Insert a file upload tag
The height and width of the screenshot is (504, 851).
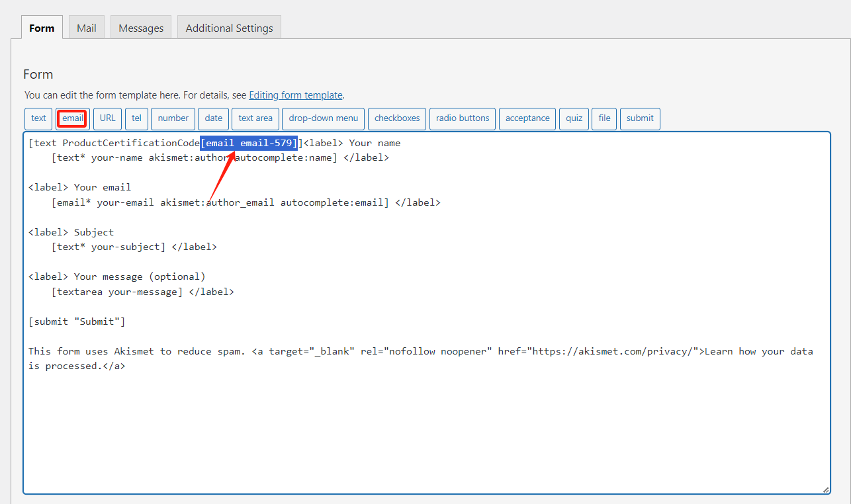click(x=604, y=118)
